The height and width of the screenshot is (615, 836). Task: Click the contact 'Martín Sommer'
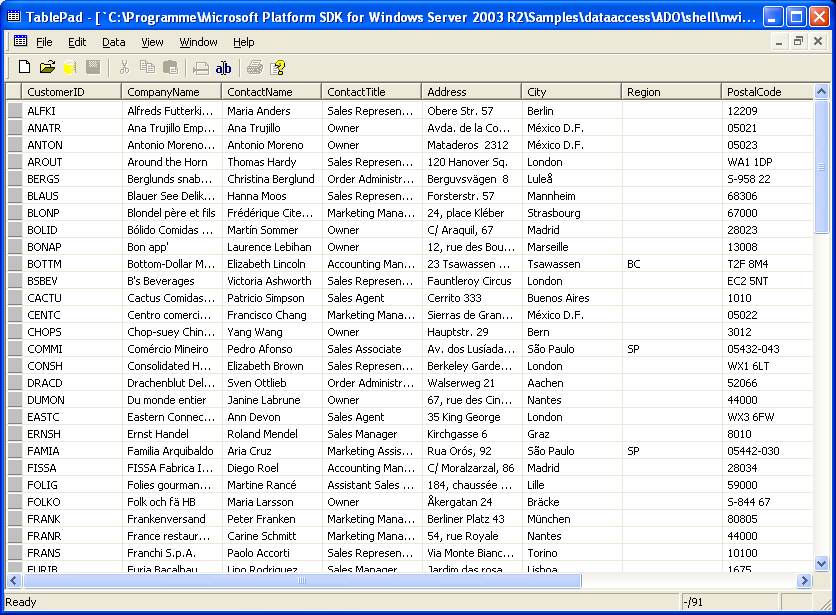pyautogui.click(x=262, y=230)
